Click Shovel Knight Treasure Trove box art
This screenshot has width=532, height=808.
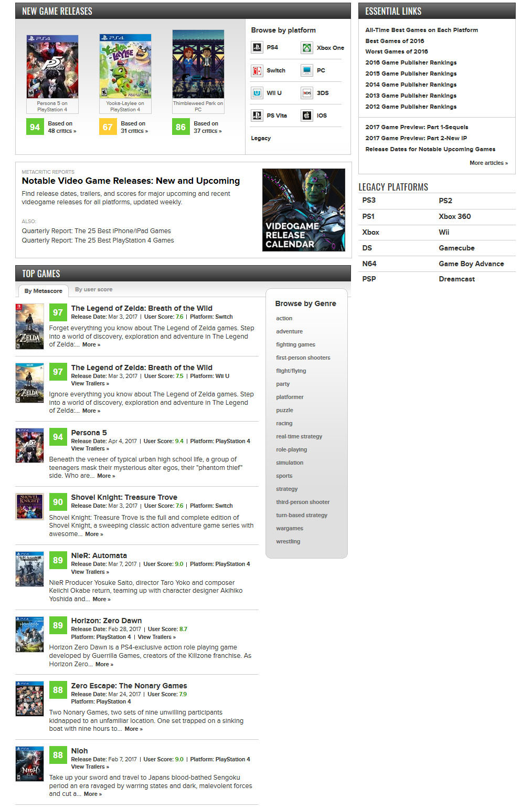(30, 507)
